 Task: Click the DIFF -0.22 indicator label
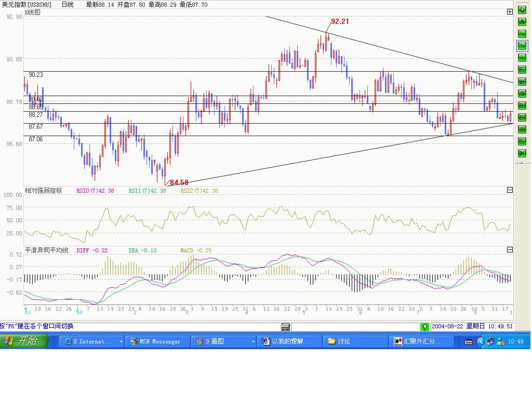coord(92,250)
